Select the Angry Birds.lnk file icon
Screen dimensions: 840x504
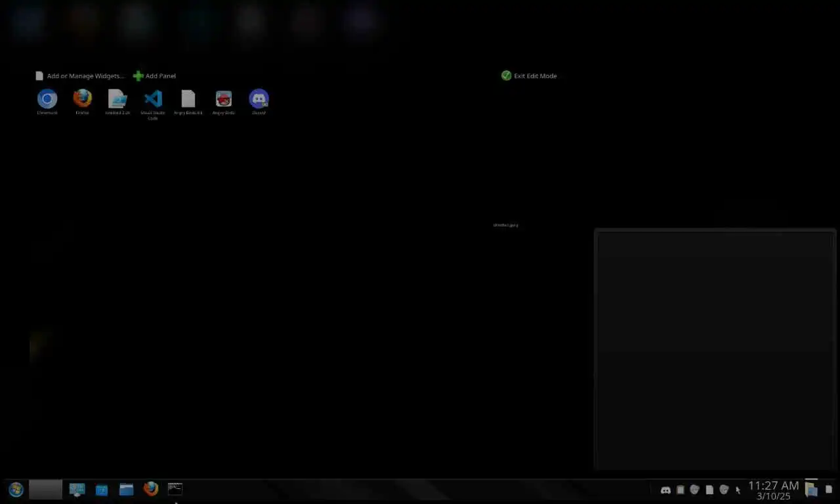(x=188, y=99)
